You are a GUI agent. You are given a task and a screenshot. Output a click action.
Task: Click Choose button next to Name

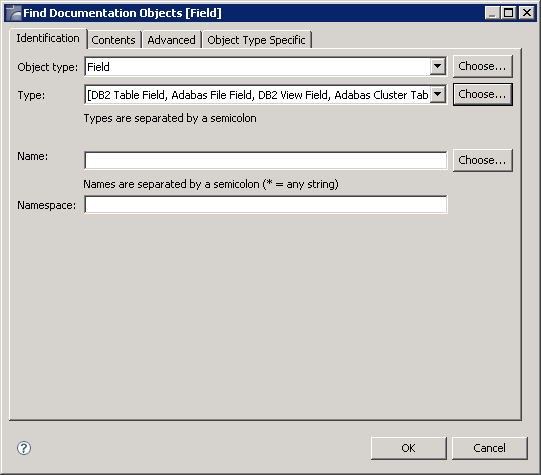coord(482,160)
